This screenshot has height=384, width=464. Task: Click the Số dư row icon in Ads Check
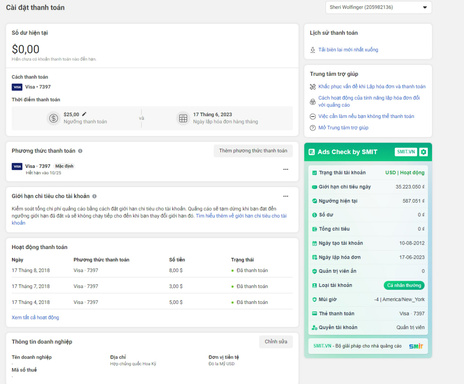click(x=314, y=215)
